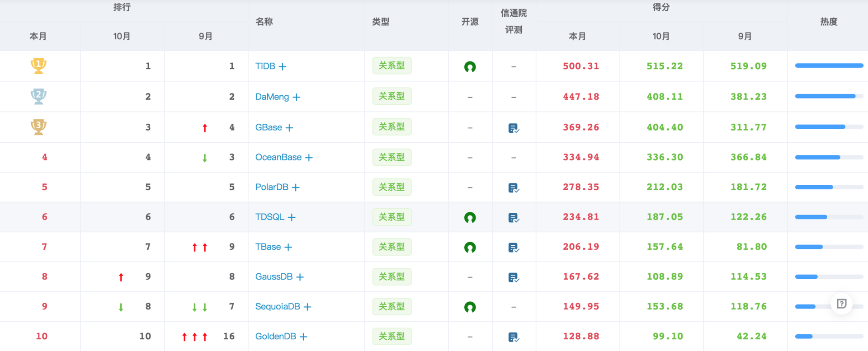Viewport: 868px width, 351px height.
Task: Click OceanBase's September score 366.84
Action: tap(749, 157)
